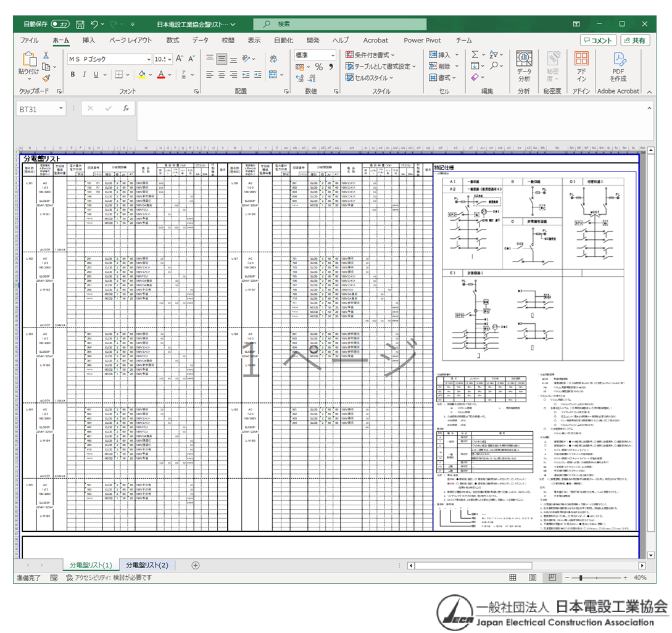Click the Cut scissors icon
The image size is (672, 633).
tap(46, 56)
